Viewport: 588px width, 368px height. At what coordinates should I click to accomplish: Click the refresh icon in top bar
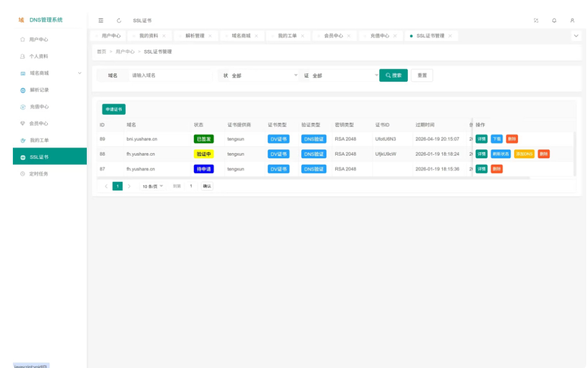click(x=119, y=20)
